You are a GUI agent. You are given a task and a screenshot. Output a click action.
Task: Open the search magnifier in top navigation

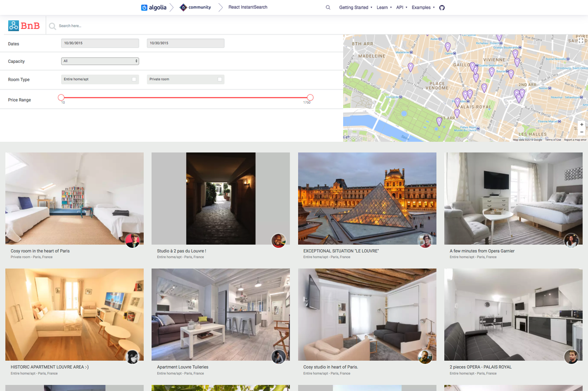328,7
